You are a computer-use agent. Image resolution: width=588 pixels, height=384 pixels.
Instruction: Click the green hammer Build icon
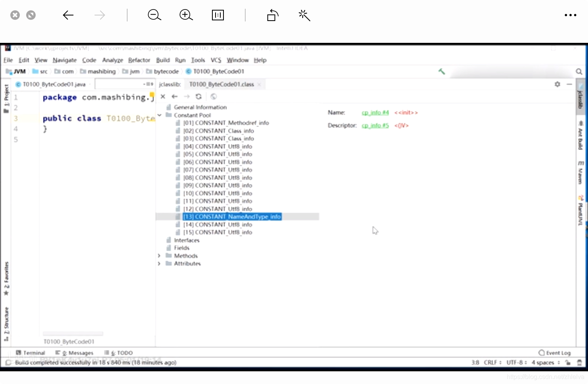442,71
